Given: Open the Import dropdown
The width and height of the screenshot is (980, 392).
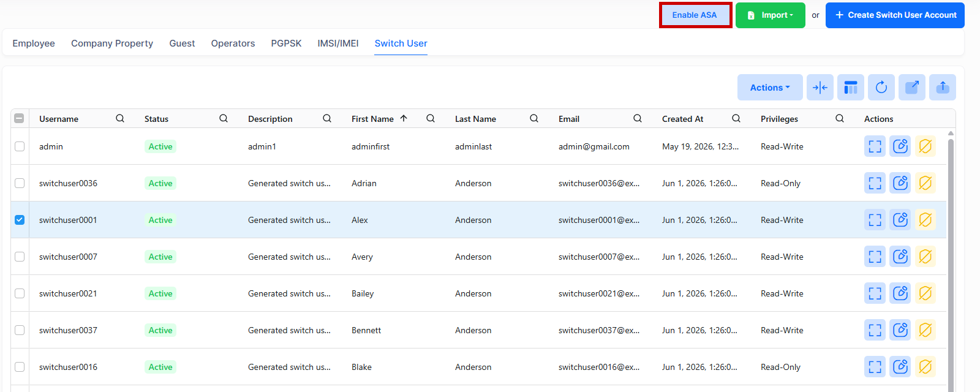Looking at the screenshot, I should (x=771, y=15).
